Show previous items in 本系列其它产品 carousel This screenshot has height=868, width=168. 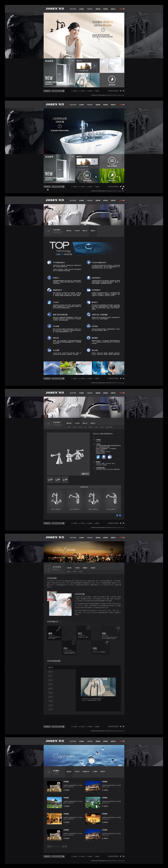[117, 515]
